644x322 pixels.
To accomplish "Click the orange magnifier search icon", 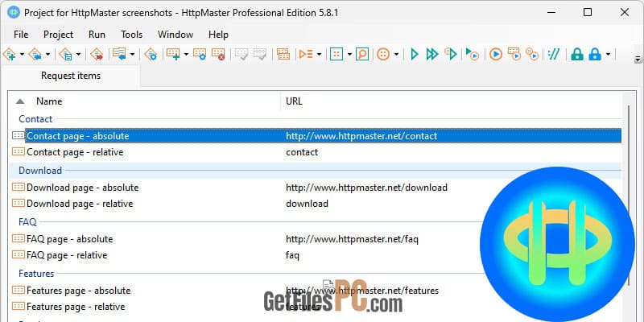I will click(x=361, y=54).
